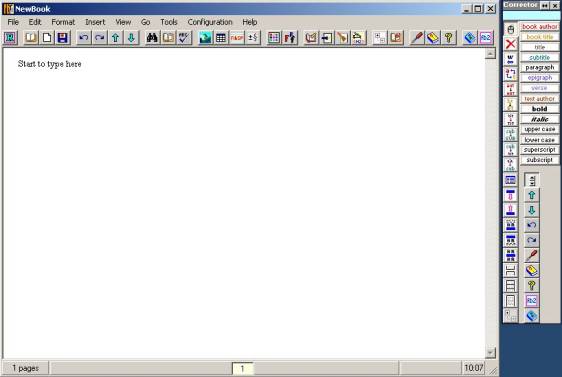
Task: Open the Tools menu
Action: pos(169,22)
